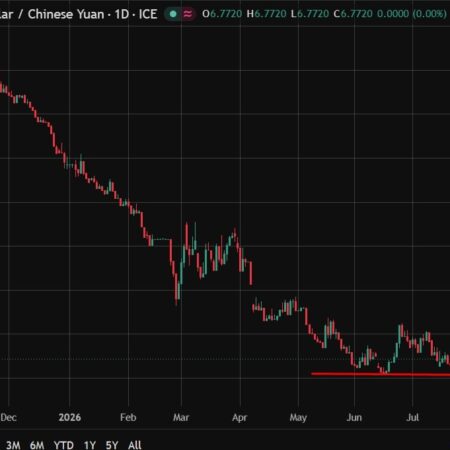Image resolution: width=450 pixels, height=450 pixels.
Task: Click the Jun label on time axis
Action: 354,417
